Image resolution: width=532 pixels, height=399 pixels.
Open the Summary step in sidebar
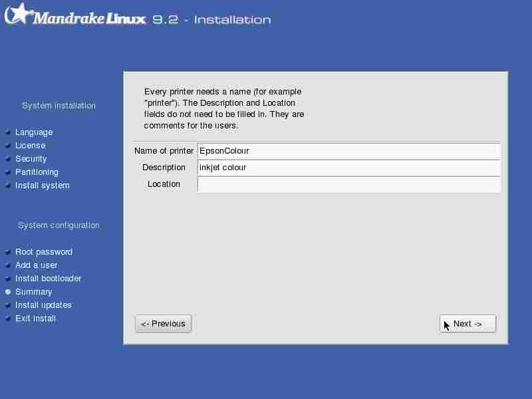(34, 292)
